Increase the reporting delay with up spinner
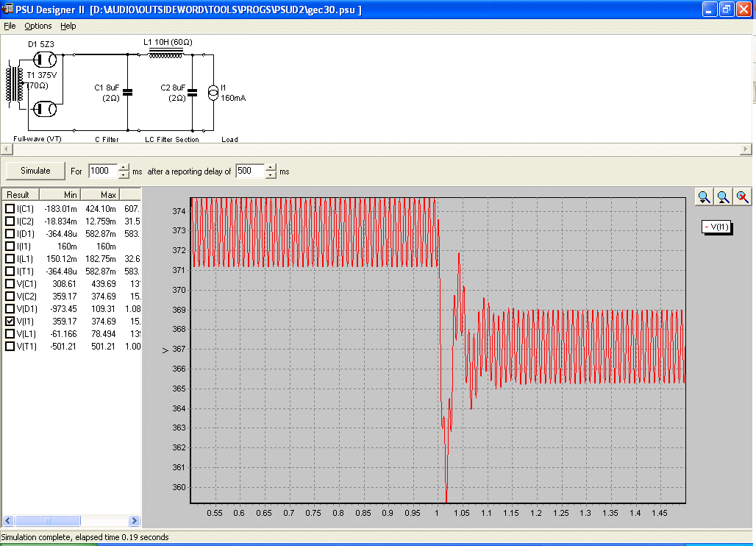756x546 pixels. [271, 167]
